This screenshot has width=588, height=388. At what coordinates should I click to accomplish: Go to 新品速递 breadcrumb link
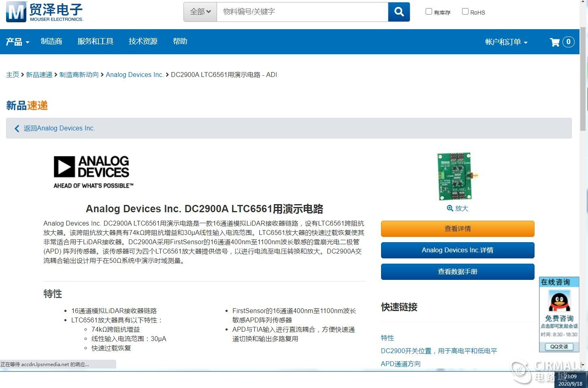39,75
